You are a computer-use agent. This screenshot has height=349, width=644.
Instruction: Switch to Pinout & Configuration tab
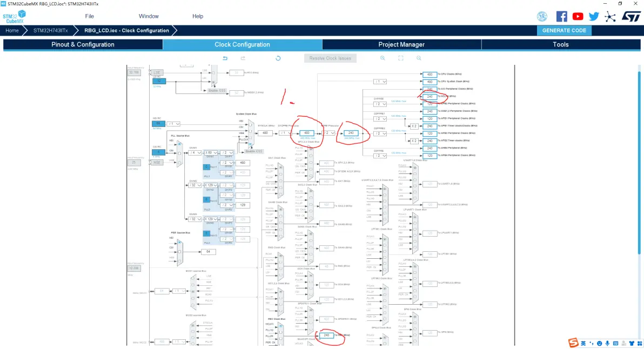[83, 44]
